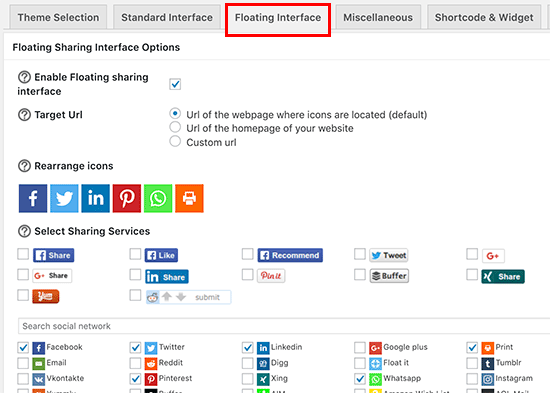
Task: Check the Reddit network checkbox
Action: coord(135,363)
